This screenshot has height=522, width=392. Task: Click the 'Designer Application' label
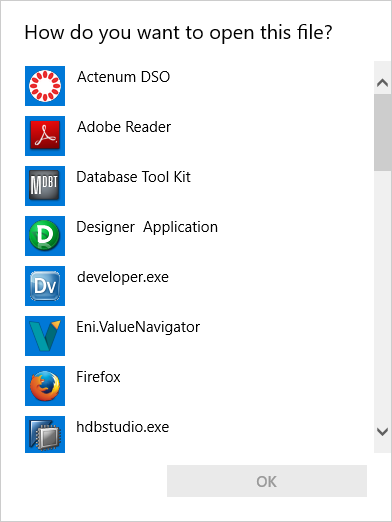[147, 228]
